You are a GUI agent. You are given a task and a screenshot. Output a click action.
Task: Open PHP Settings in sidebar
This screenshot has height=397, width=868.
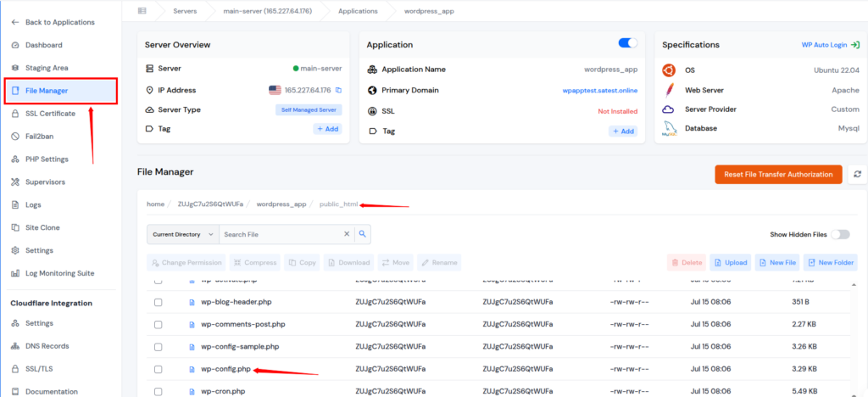pos(47,159)
